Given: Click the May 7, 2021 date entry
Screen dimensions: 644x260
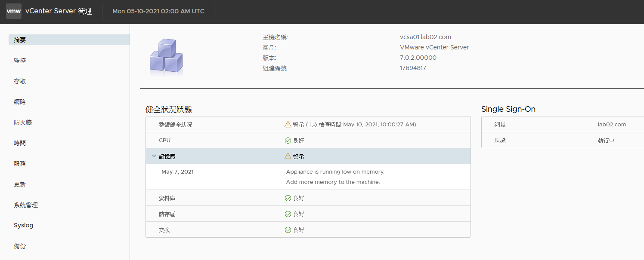Looking at the screenshot, I should pos(177,172).
